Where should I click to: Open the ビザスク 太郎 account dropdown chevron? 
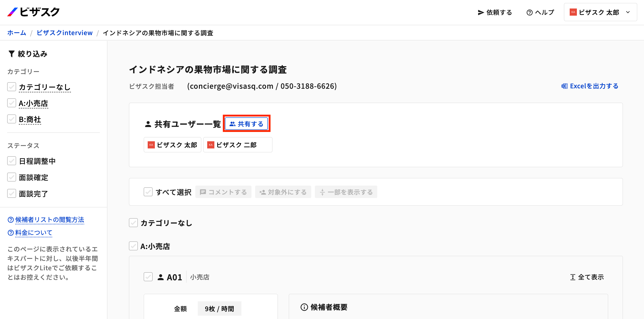tap(628, 12)
